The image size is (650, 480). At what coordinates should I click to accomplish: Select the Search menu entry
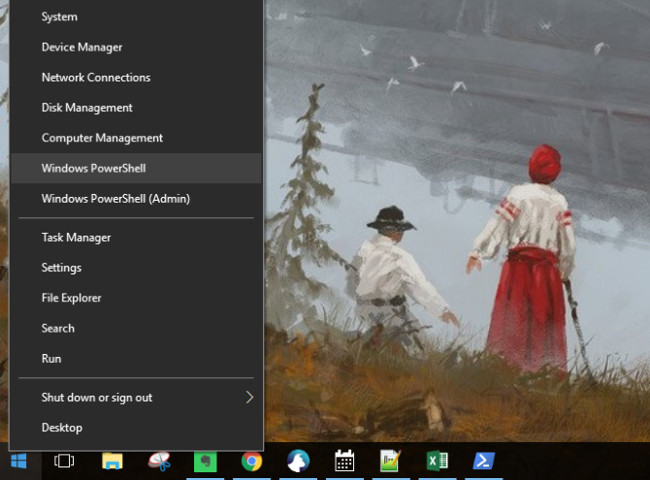pyautogui.click(x=136, y=328)
